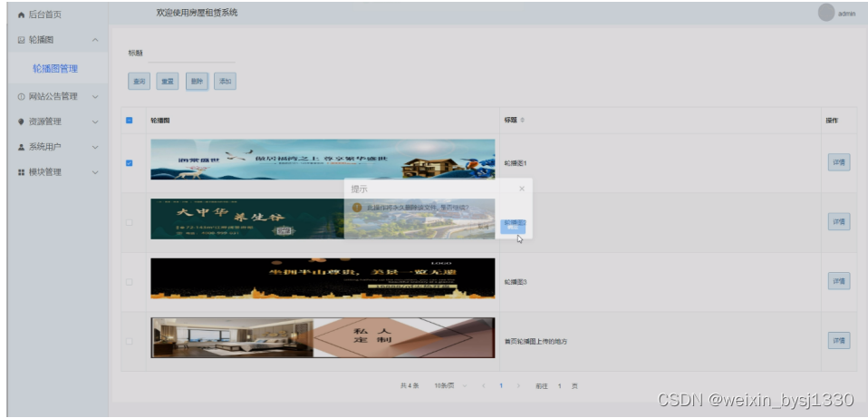Go to the previous page using the left pagination arrow
Screen dimensions: 868x418
(x=483, y=386)
